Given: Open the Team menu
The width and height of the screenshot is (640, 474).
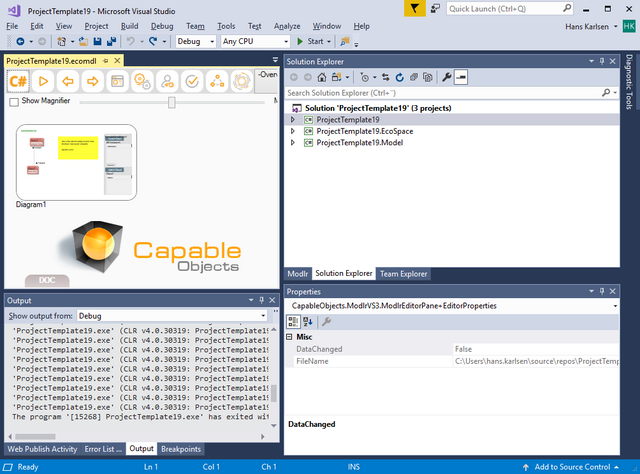Looking at the screenshot, I should tap(195, 26).
